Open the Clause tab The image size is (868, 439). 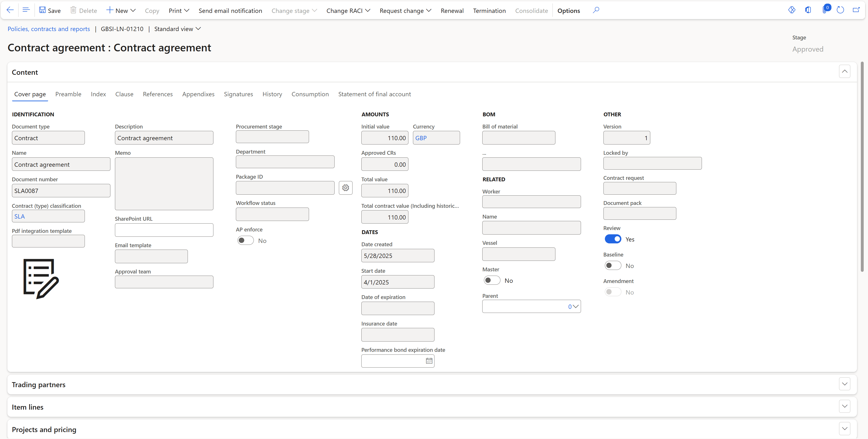click(x=124, y=94)
